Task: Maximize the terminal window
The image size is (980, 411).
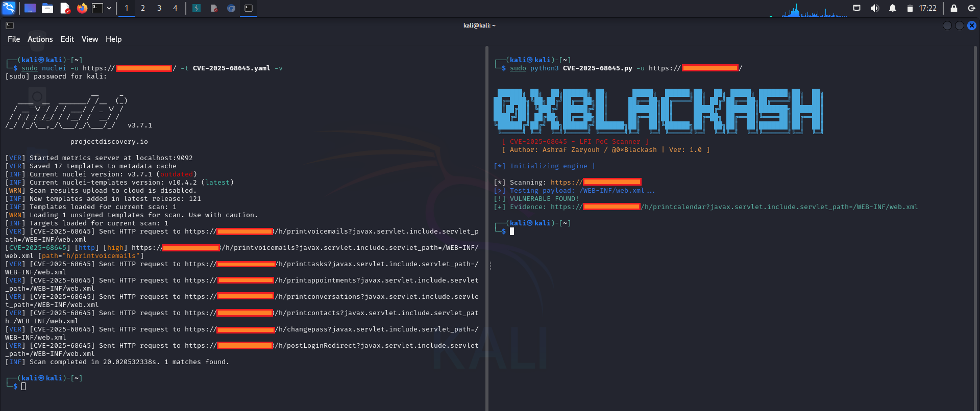Action: click(x=960, y=25)
